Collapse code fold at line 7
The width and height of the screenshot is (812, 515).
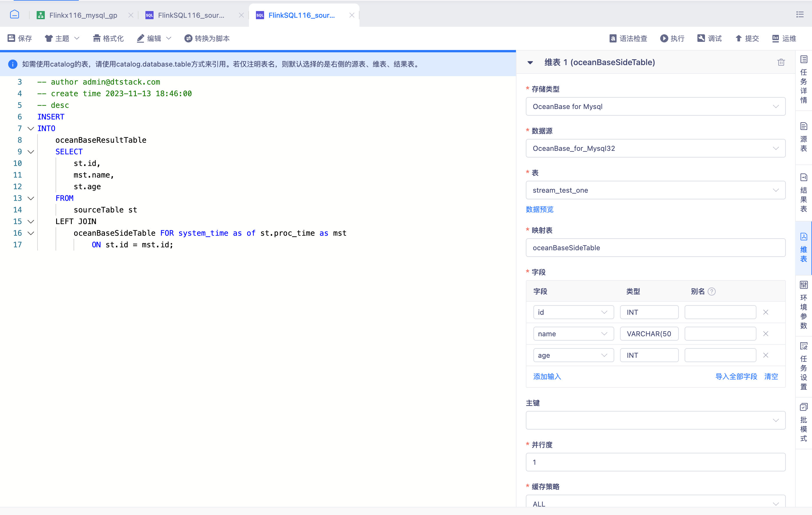(x=31, y=128)
